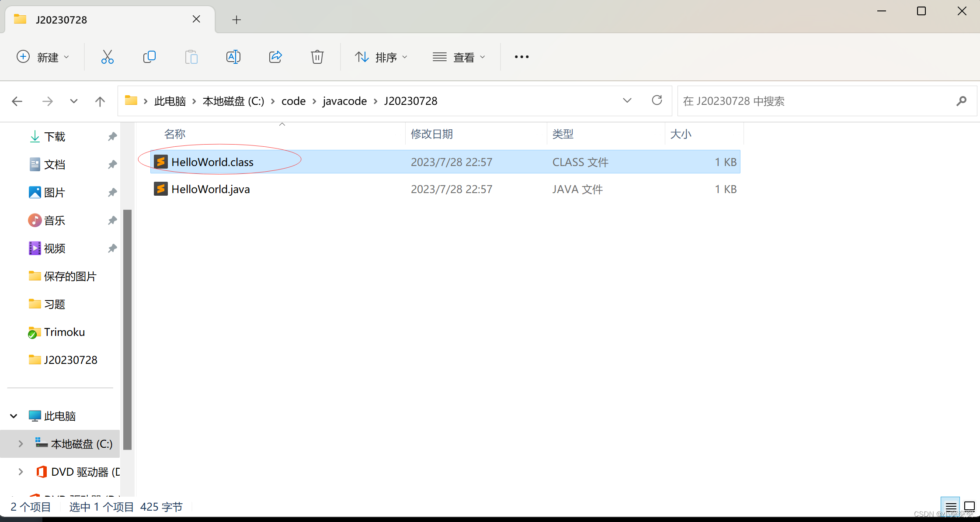
Task: Navigate to javacode via breadcrumb
Action: (x=344, y=101)
